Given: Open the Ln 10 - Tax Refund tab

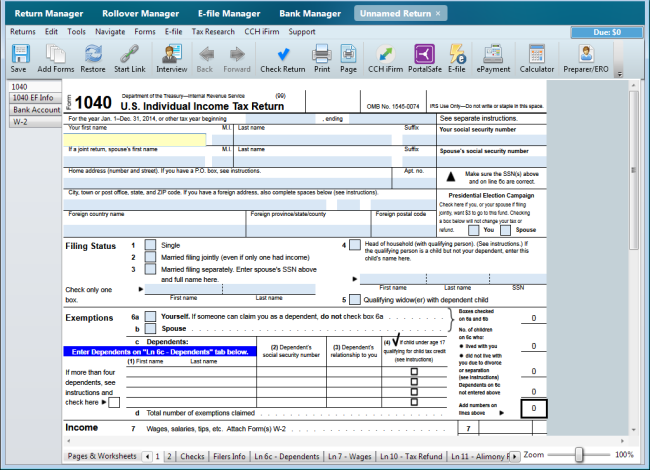Looking at the screenshot, I should coord(411,456).
